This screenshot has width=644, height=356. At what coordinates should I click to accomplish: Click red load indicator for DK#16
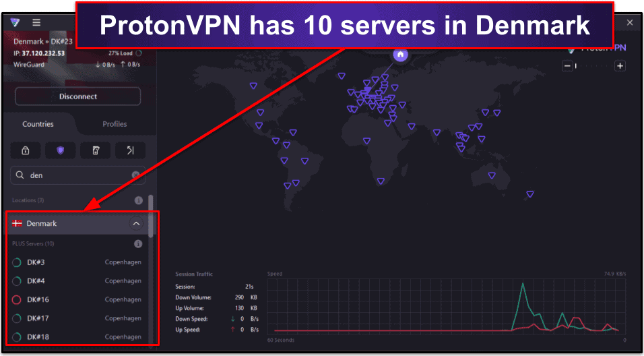click(x=16, y=299)
